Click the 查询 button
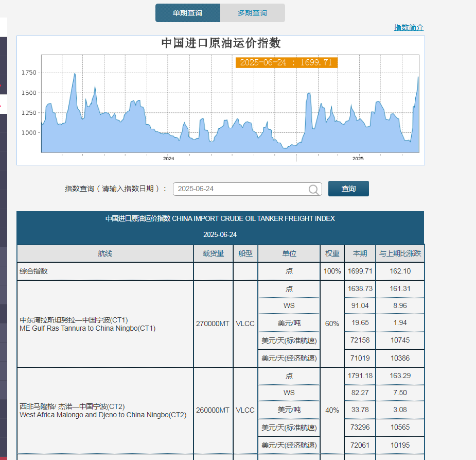Viewport: 476px width, 460px height. tap(348, 189)
